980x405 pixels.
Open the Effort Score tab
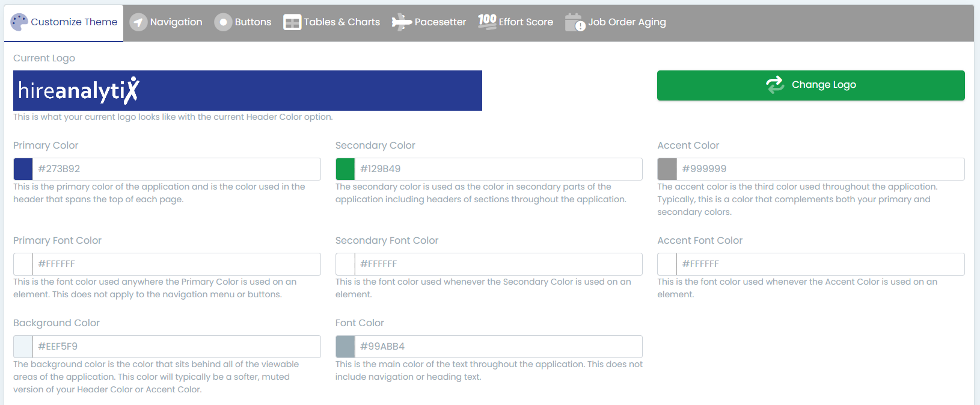[516, 23]
